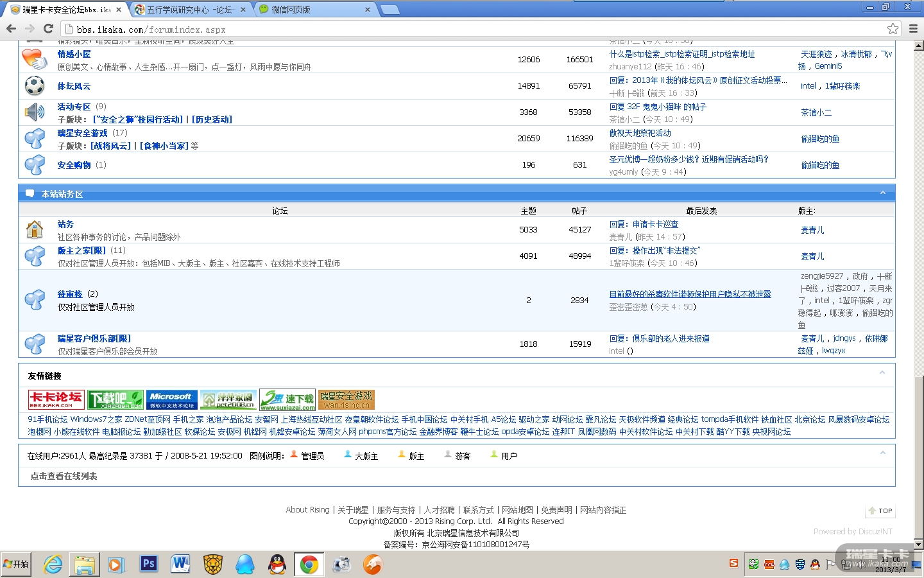This screenshot has width=924, height=578.
Task: Open a new browser tab
Action: coord(389,9)
